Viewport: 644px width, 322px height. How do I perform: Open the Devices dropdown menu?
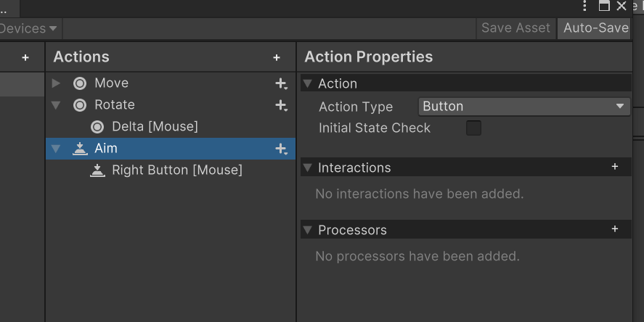coord(29,28)
